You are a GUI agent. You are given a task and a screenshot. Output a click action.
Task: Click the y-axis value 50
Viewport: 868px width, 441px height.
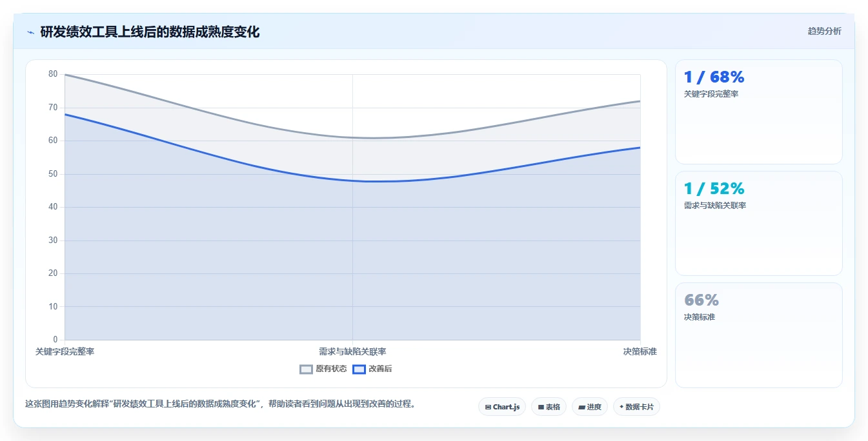[53, 174]
